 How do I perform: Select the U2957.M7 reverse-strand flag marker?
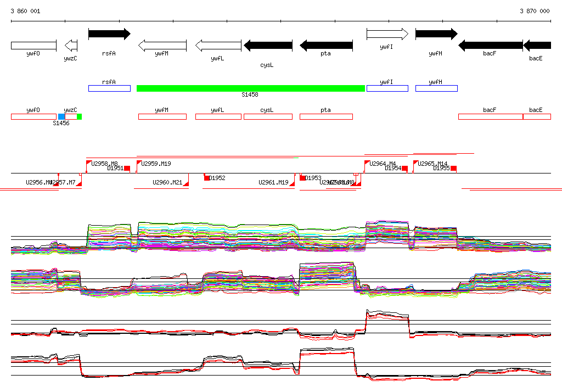click(79, 183)
